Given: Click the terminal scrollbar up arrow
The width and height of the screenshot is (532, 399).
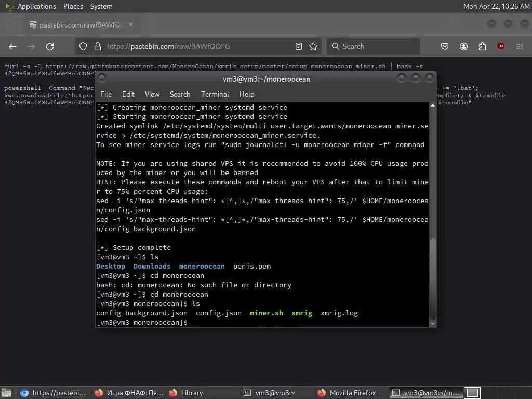Looking at the screenshot, I should point(433,106).
